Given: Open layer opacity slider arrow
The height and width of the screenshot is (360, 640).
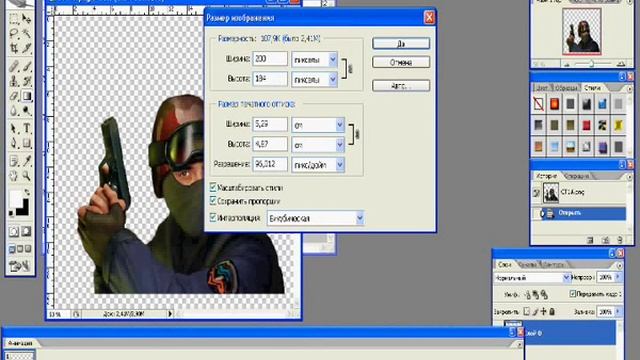Looking at the screenshot, I should click(618, 277).
